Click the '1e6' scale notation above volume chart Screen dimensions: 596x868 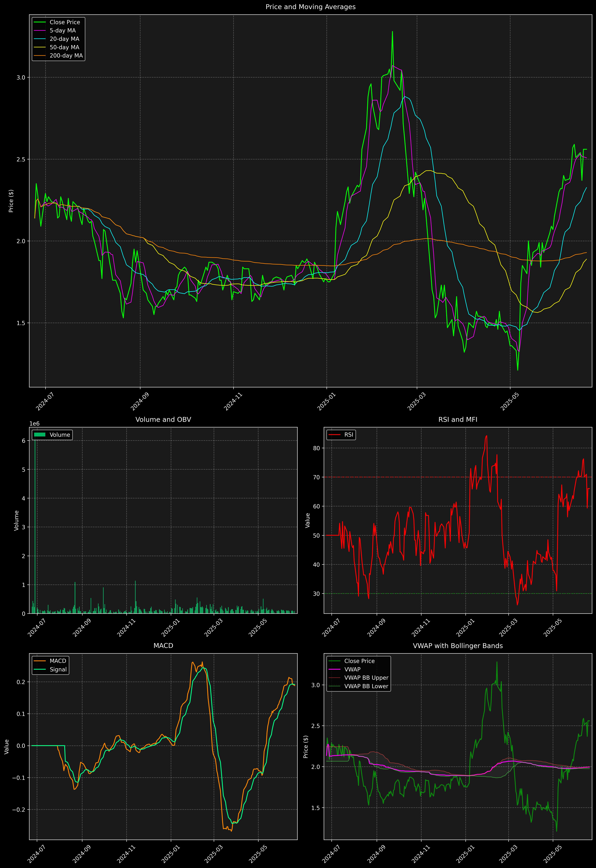[x=34, y=424]
